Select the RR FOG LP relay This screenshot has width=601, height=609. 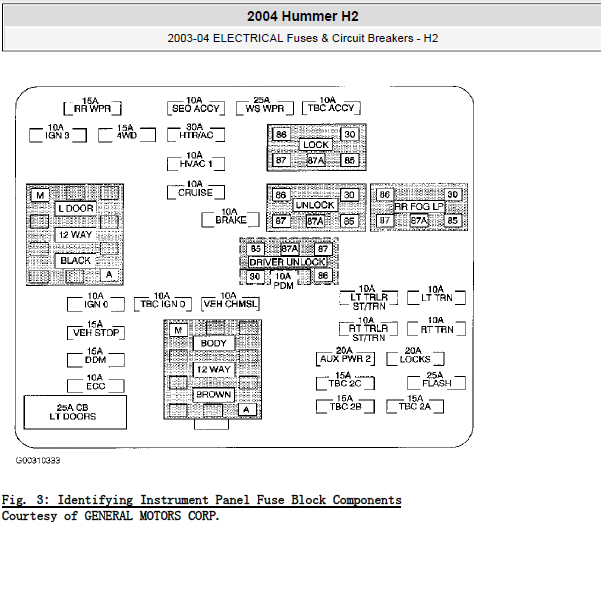click(416, 207)
